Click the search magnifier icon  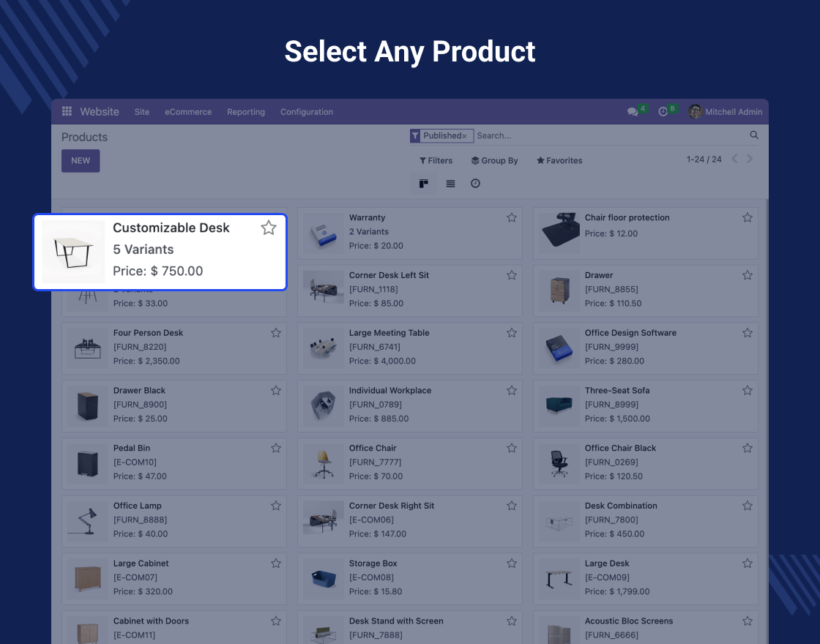pos(754,135)
